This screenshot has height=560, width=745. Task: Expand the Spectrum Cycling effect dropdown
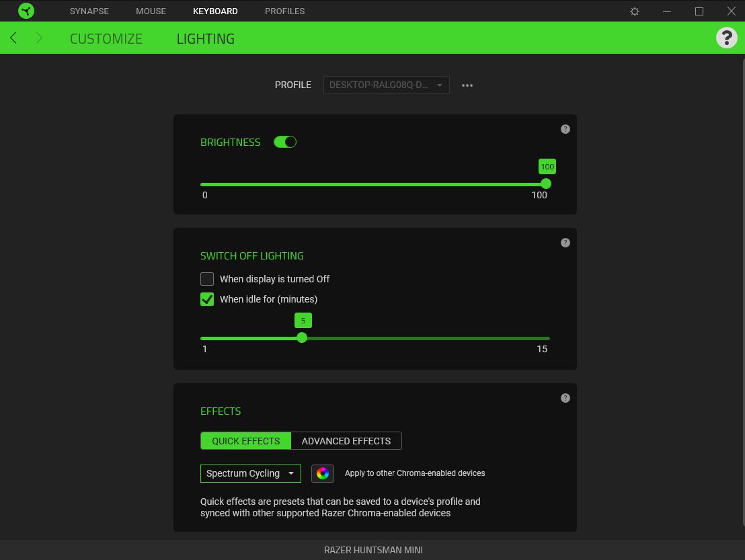[250, 473]
